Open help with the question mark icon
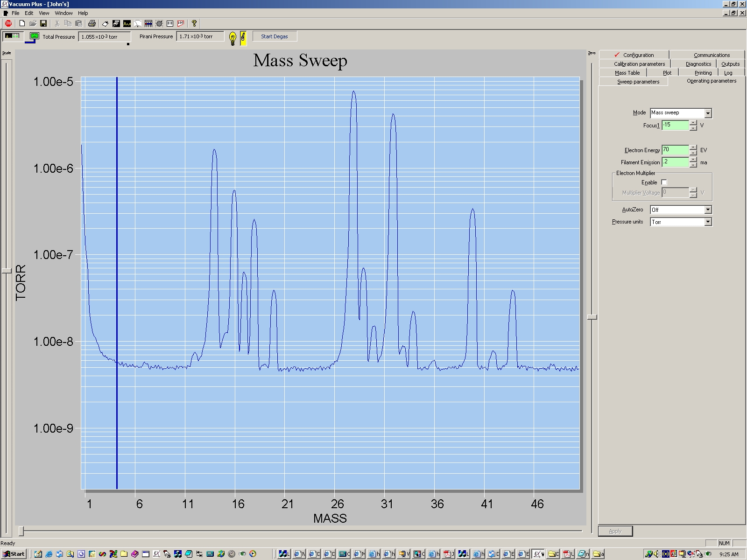Screen dimensions: 747x560 click(x=194, y=23)
